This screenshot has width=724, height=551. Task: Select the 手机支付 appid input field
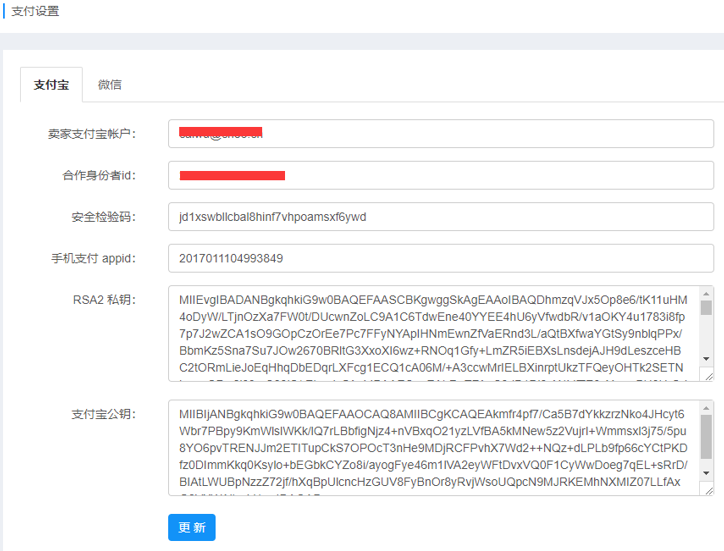pos(441,258)
